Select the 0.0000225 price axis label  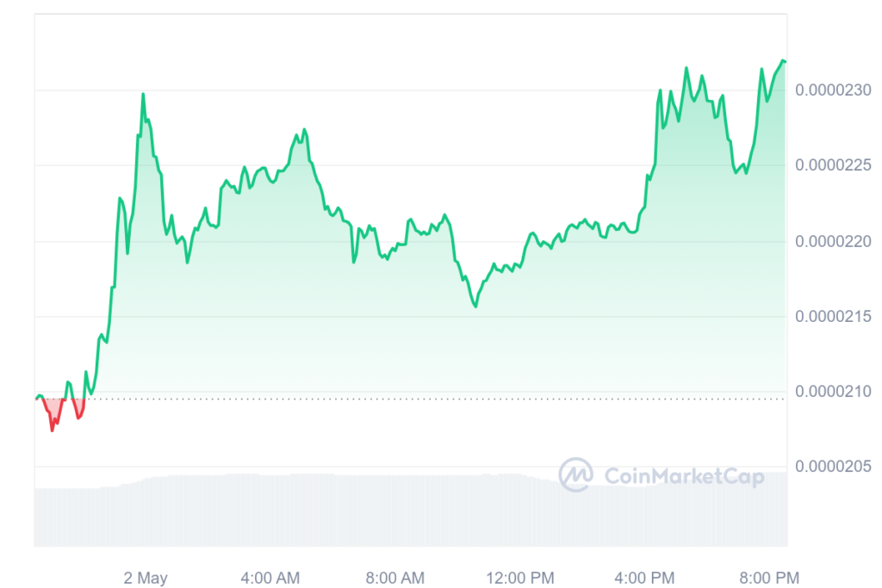(x=833, y=165)
